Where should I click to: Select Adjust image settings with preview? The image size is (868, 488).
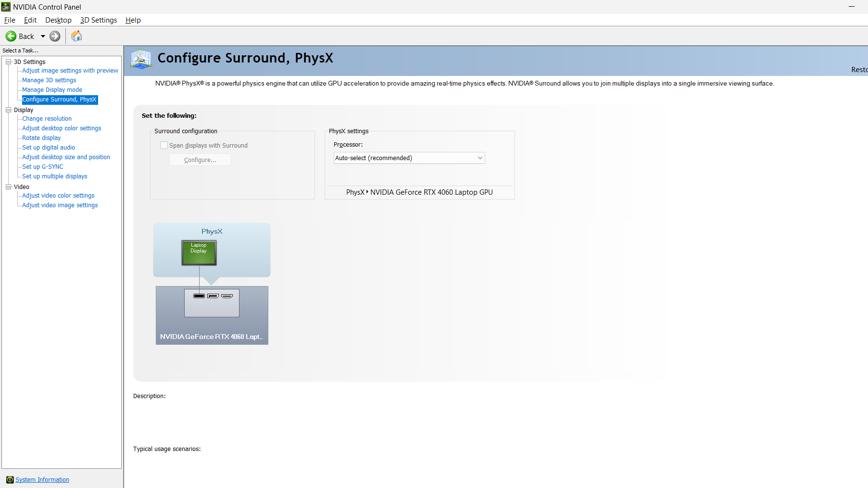70,70
